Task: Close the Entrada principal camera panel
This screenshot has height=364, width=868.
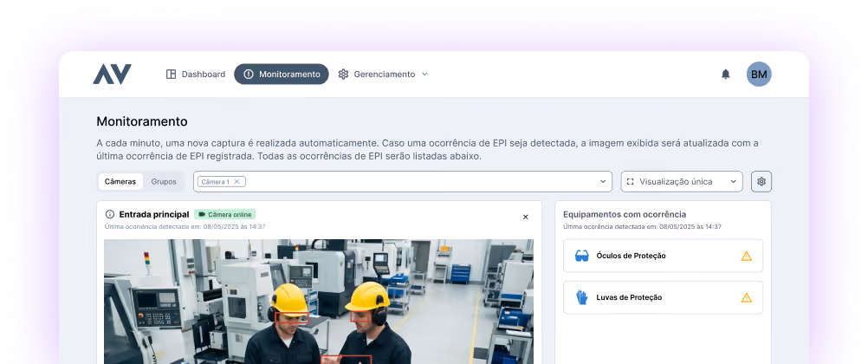Action: tap(525, 218)
